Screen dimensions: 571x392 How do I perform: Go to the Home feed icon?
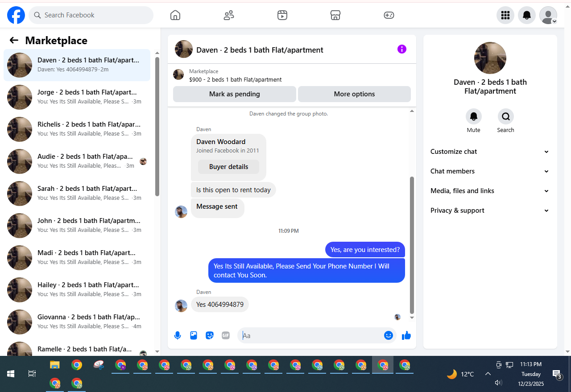point(175,15)
